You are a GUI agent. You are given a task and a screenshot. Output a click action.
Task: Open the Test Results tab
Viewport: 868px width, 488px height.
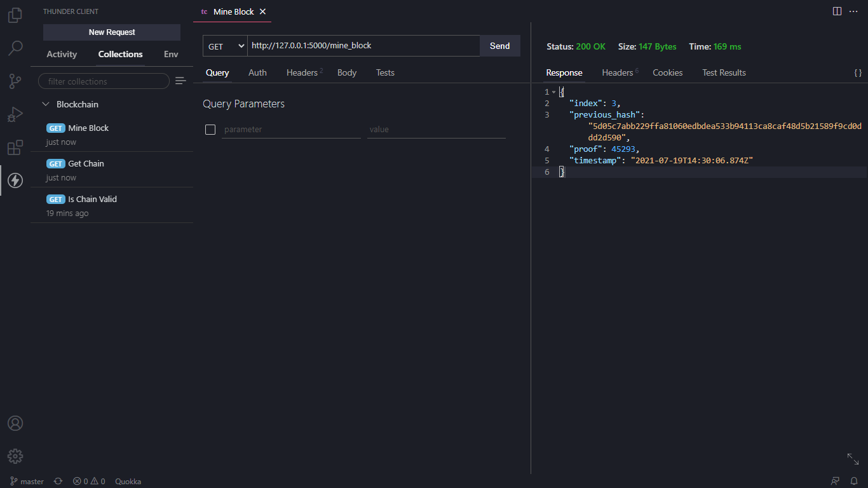click(724, 72)
